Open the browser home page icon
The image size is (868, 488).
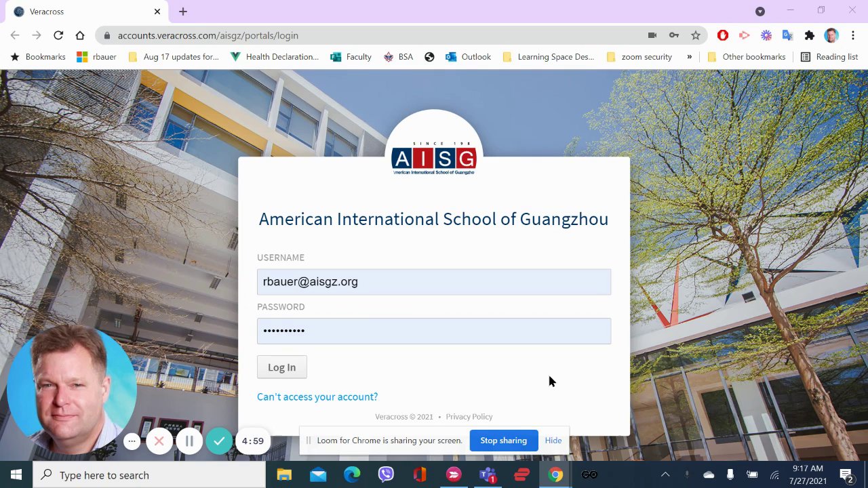point(80,35)
